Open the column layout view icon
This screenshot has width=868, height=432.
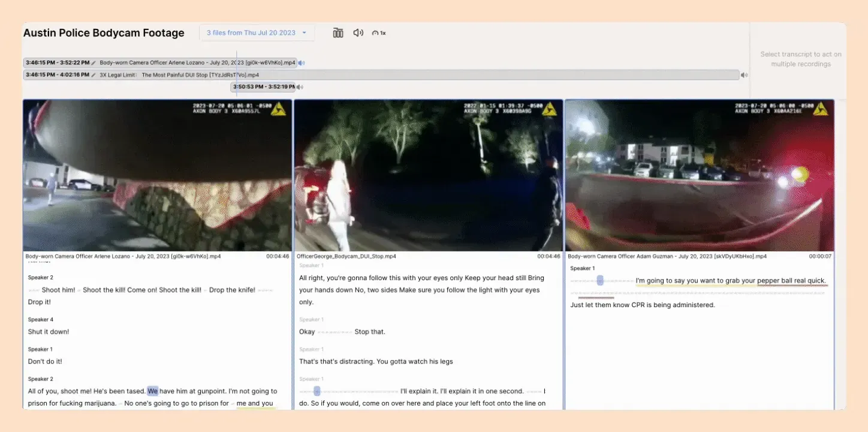coord(338,33)
